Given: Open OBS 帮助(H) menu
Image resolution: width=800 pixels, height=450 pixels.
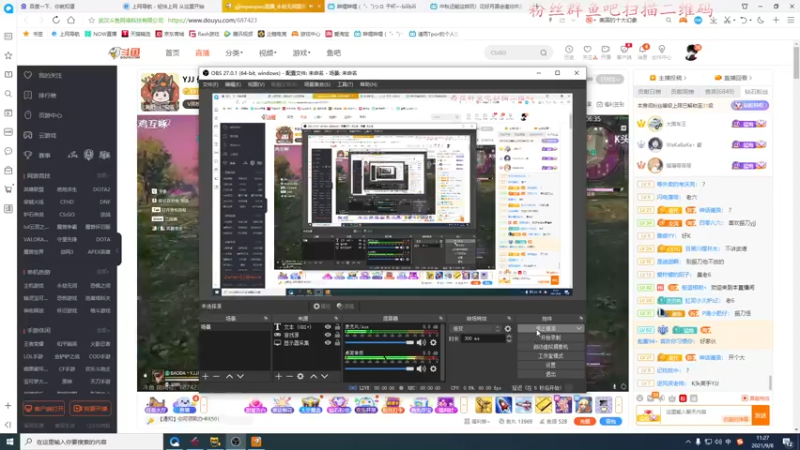Looking at the screenshot, I should (368, 85).
